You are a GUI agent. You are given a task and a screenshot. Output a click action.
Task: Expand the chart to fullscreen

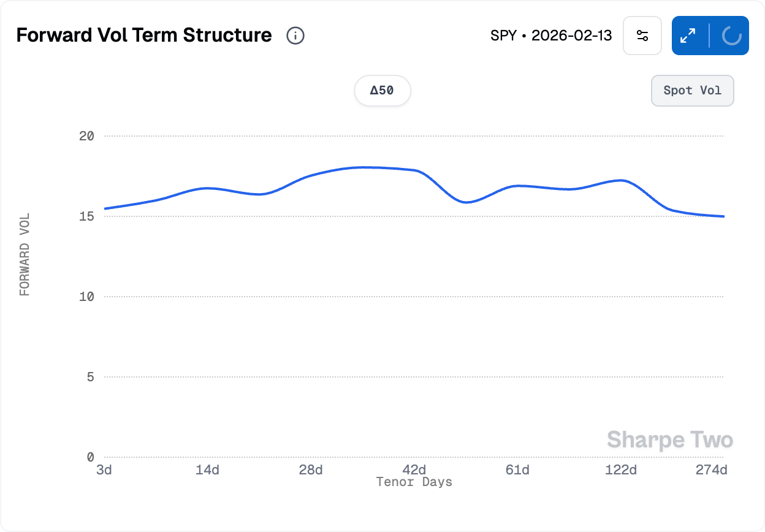pyautogui.click(x=689, y=36)
